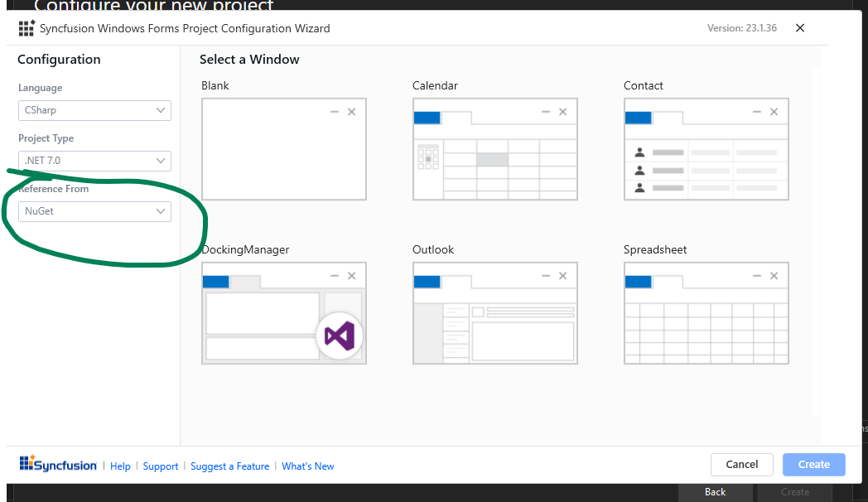The image size is (868, 502).
Task: Click the Syncfusion grid icon in title bar
Action: [27, 28]
